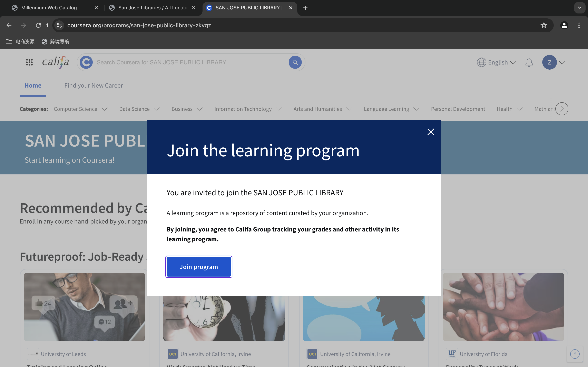Click University of Leeds text
The height and width of the screenshot is (367, 588).
point(63,354)
